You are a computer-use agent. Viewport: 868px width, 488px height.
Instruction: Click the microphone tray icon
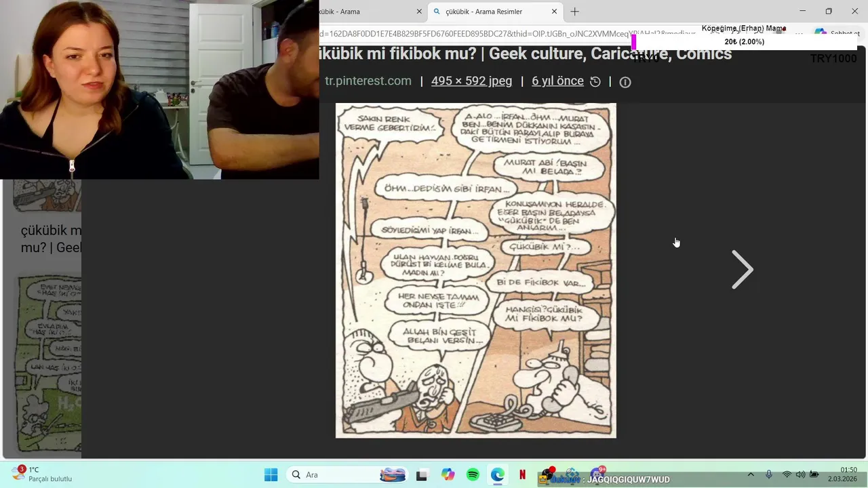tap(768, 474)
